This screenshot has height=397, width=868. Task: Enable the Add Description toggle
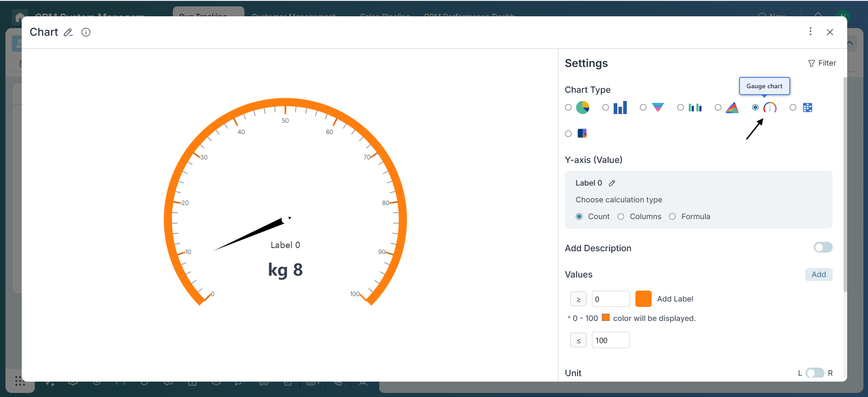pyautogui.click(x=823, y=247)
